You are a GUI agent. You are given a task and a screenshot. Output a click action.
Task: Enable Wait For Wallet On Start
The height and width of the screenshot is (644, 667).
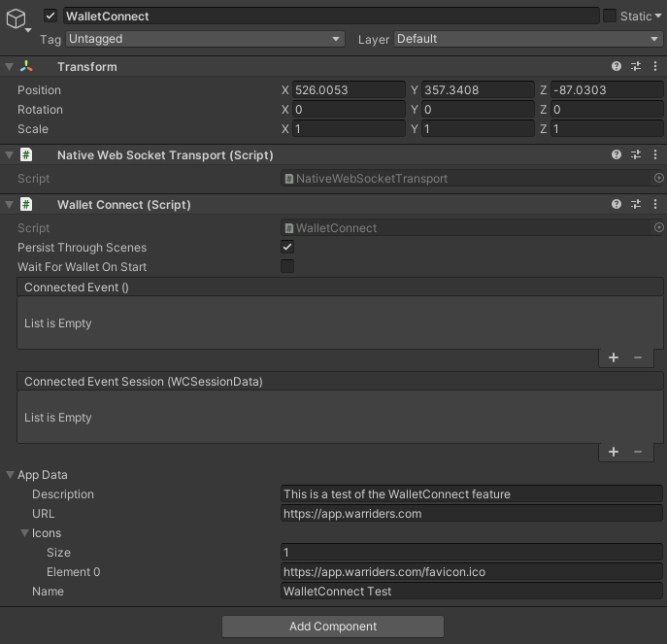click(x=287, y=266)
